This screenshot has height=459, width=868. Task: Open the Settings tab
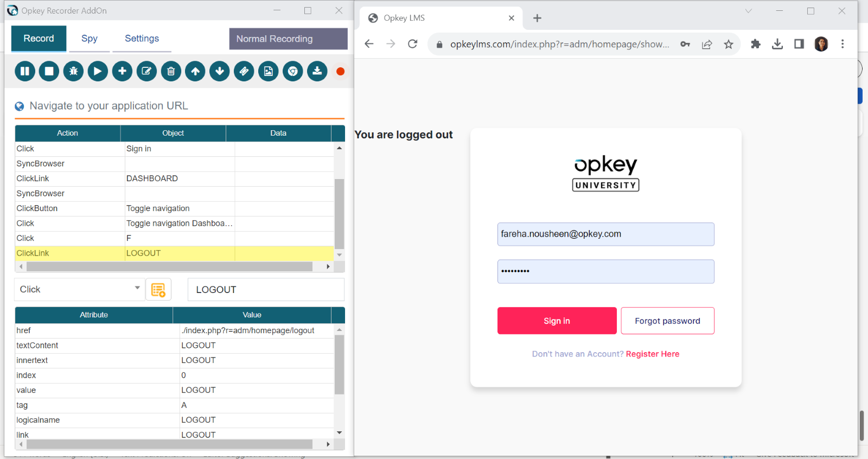142,39
